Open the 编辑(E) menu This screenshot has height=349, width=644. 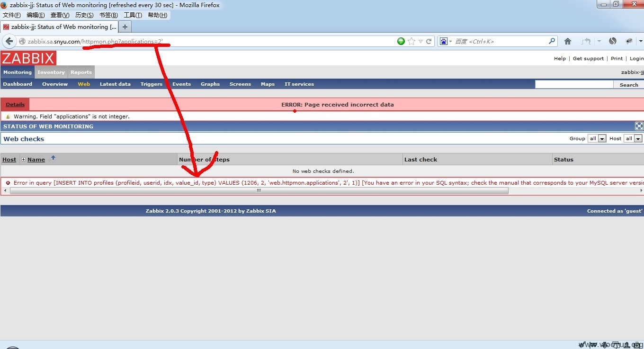coord(36,15)
